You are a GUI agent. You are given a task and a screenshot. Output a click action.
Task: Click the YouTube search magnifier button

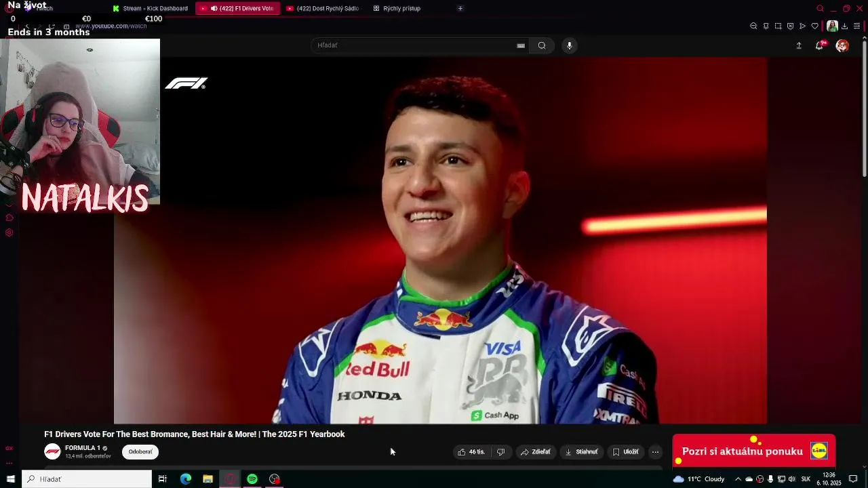[542, 45]
